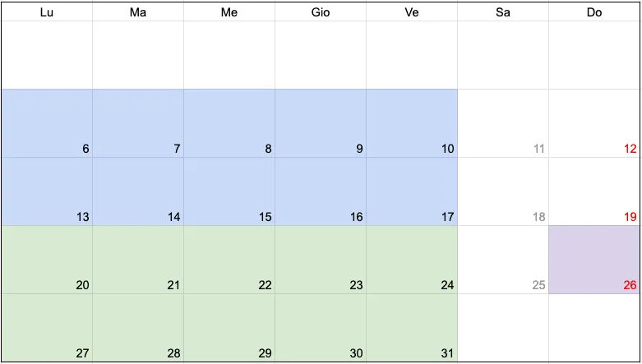Choose day 14 in the Ma column
This screenshot has width=642, height=364.
click(x=138, y=191)
